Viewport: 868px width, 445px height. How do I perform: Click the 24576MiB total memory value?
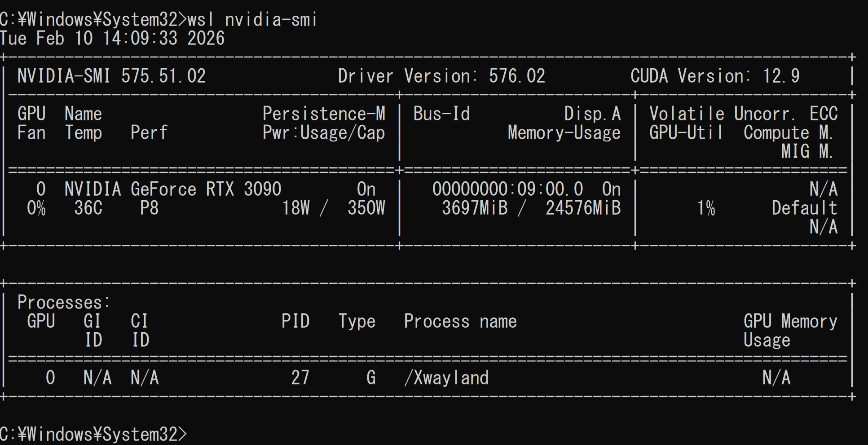pyautogui.click(x=583, y=208)
